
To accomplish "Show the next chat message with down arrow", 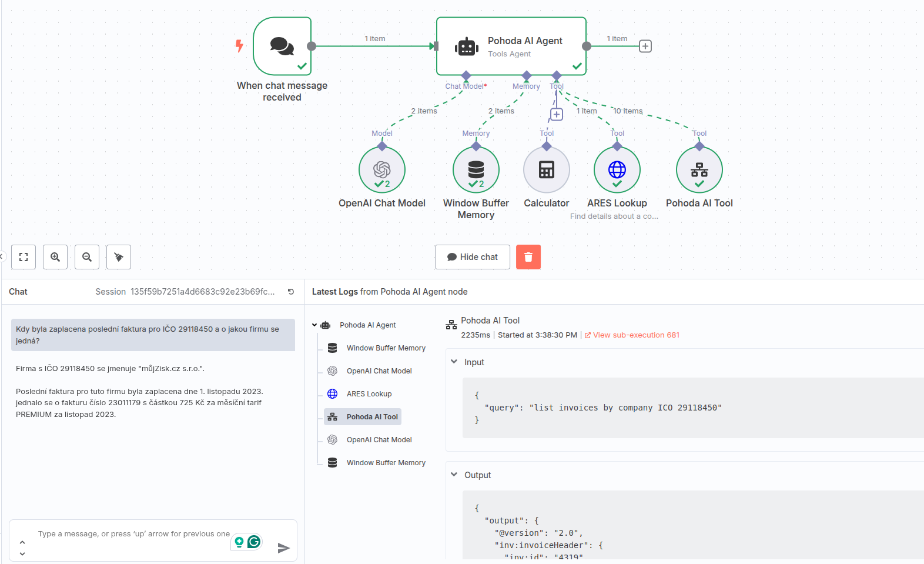I will (x=22, y=554).
